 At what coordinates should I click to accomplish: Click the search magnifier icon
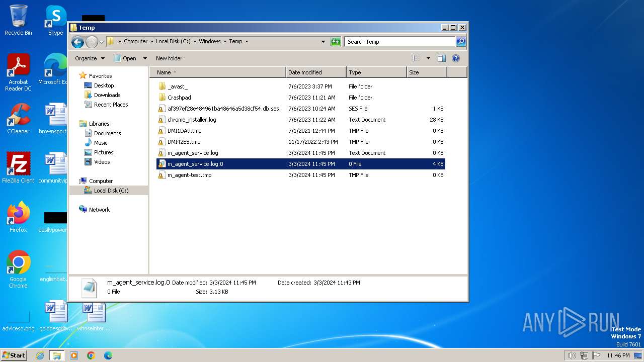460,42
